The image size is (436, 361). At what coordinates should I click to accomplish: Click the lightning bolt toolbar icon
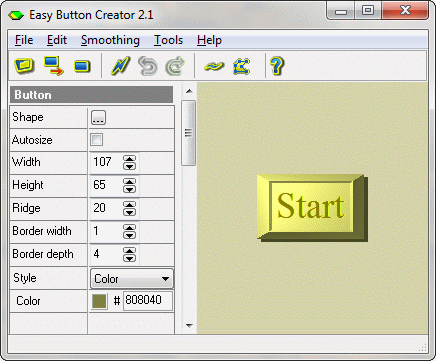point(120,65)
